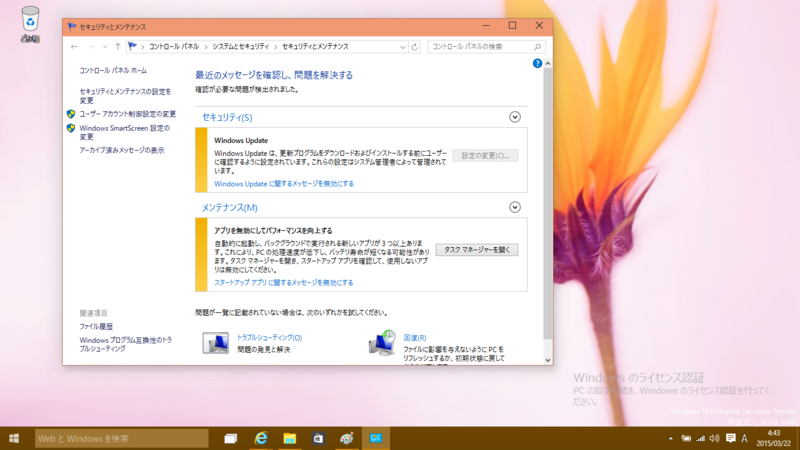Image resolution: width=800 pixels, height=450 pixels.
Task: Show hidden system tray icons
Action: tap(670, 438)
